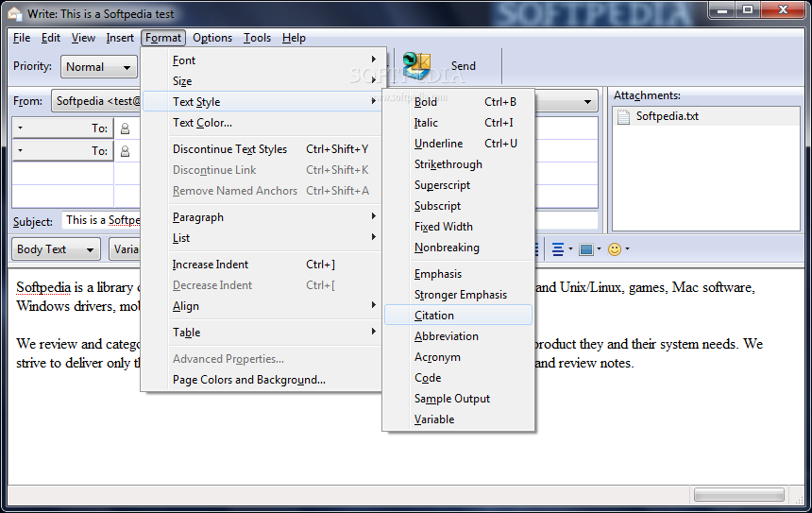Image resolution: width=812 pixels, height=513 pixels.
Task: Choose Increase Indent menu entry
Action: click(264, 265)
